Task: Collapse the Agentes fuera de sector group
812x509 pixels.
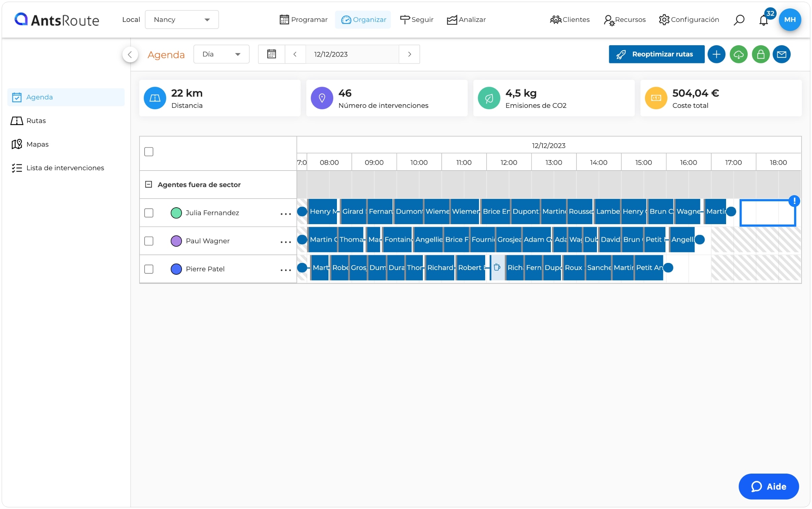Action: 148,184
